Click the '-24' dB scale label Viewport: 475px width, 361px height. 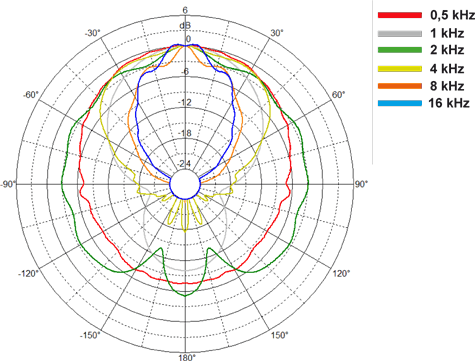185,164
